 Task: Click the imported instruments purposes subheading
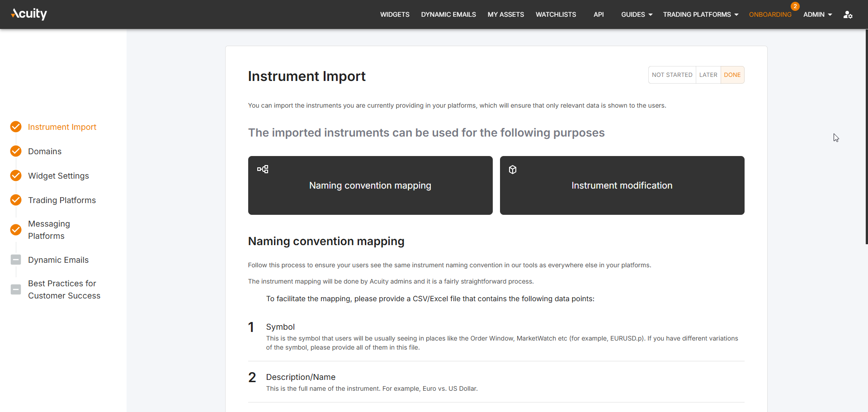426,133
